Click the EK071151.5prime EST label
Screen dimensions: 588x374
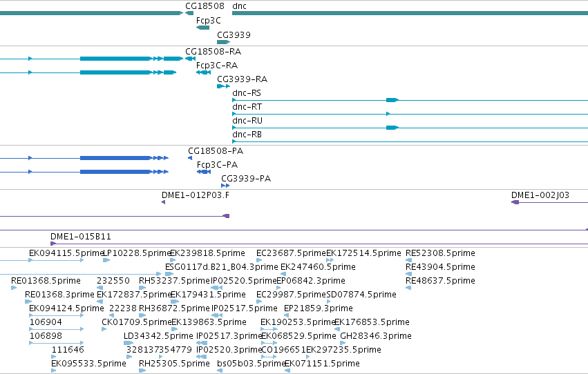pos(323,364)
